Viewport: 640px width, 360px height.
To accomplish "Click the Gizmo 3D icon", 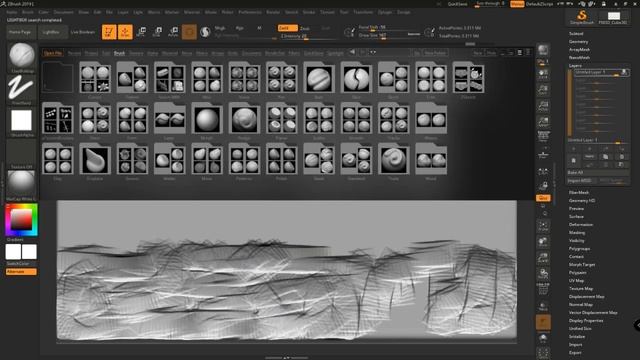I will [x=189, y=31].
